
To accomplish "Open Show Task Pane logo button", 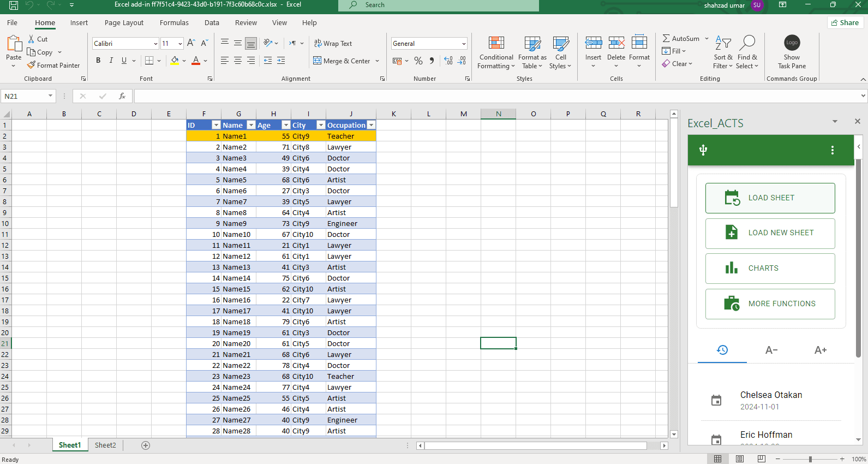I will click(x=792, y=53).
